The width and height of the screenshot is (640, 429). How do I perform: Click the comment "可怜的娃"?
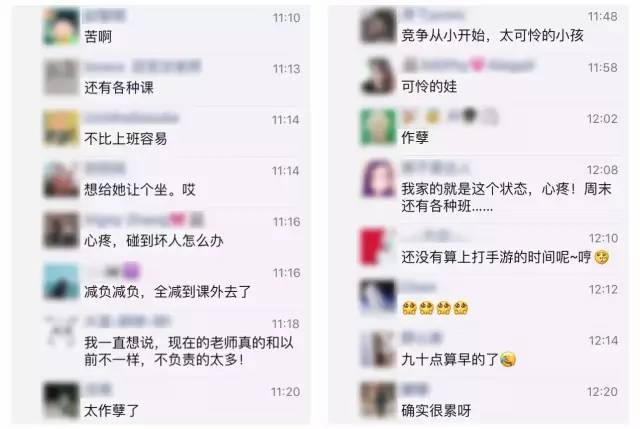pyautogui.click(x=429, y=87)
